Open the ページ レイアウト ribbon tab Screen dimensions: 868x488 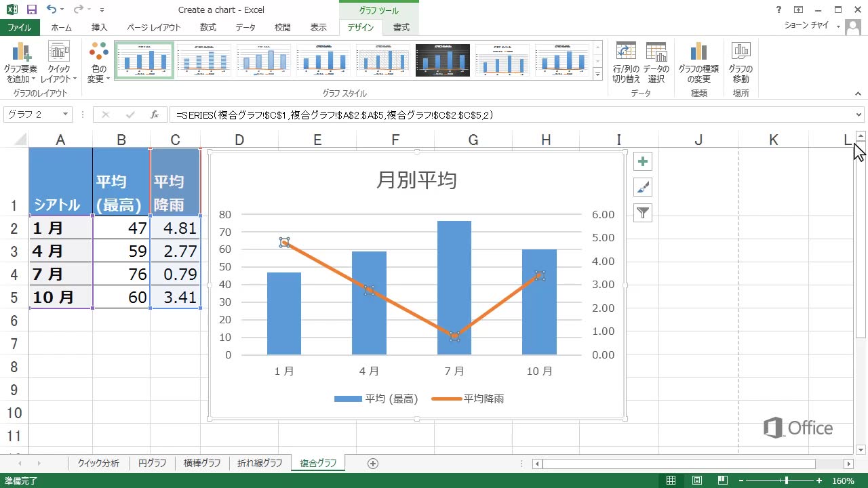[154, 27]
